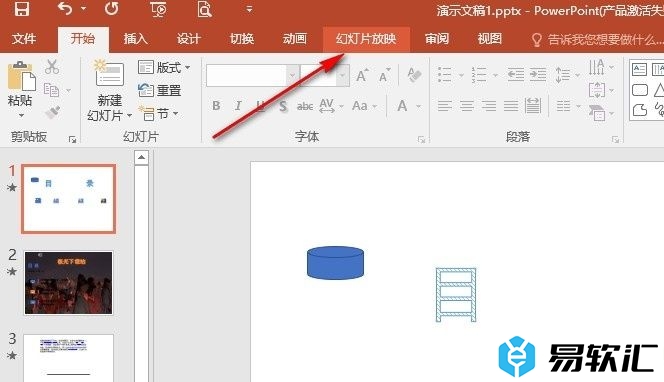
Task: Click the bullets list icon
Action: coord(445,75)
